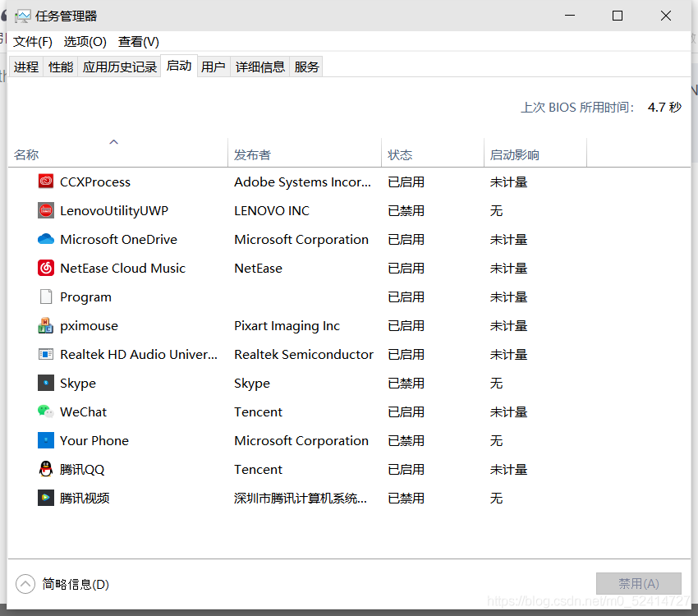Image resolution: width=698 pixels, height=616 pixels.
Task: Switch to the 服务 tab
Action: [306, 67]
